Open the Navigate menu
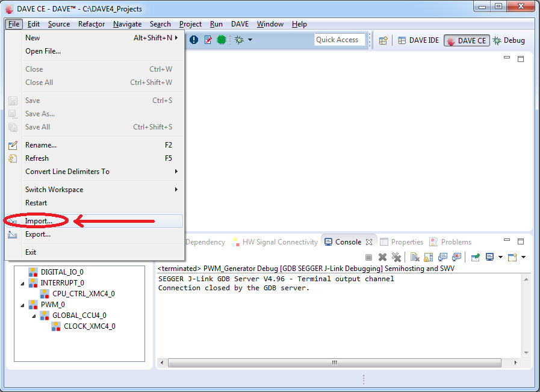Viewport: 540px width, 392px height. coord(128,24)
